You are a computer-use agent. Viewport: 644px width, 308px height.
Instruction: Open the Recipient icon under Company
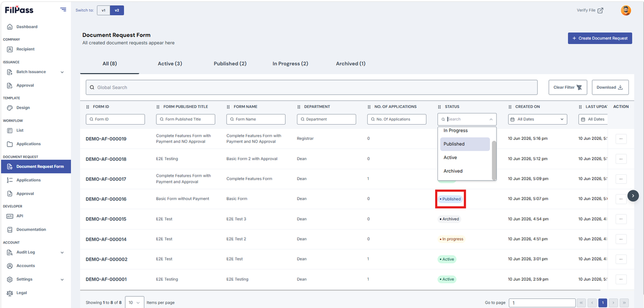(10, 49)
